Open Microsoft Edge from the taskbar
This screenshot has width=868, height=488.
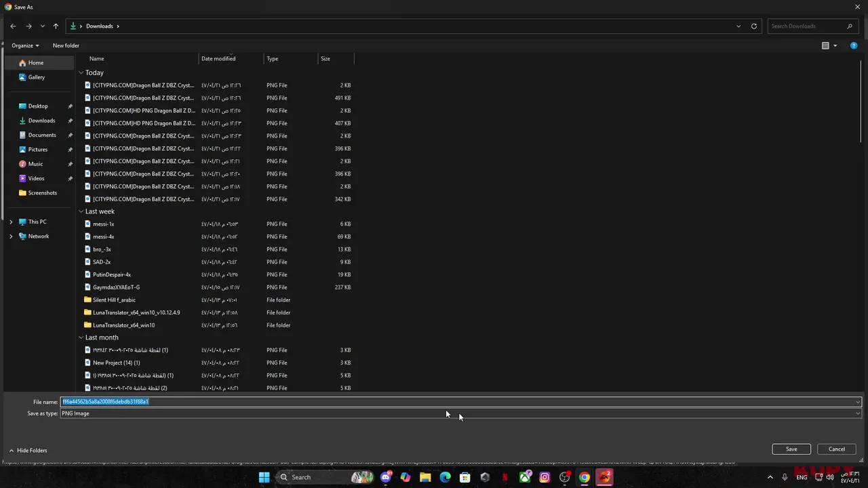pos(445,477)
